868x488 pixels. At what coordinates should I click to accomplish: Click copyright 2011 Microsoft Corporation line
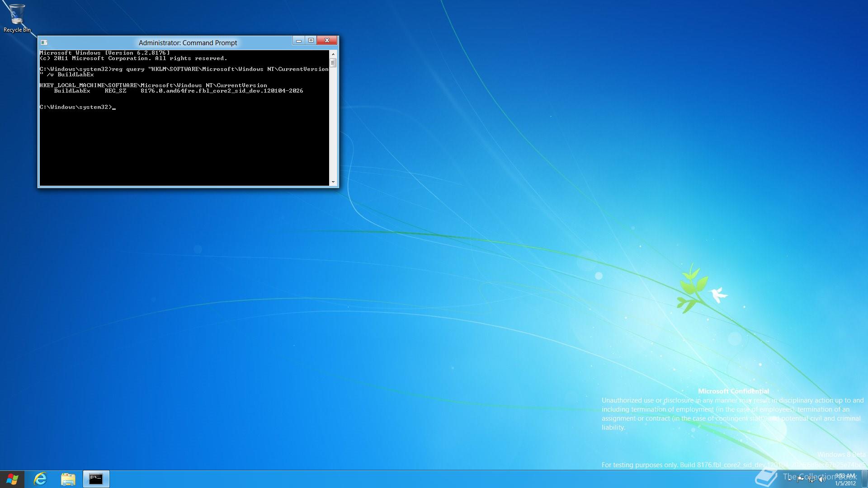[x=133, y=58]
